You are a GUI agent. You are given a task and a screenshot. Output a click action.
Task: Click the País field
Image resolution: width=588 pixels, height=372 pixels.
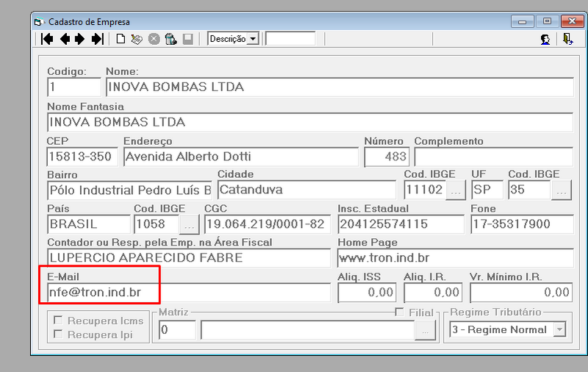tap(89, 224)
